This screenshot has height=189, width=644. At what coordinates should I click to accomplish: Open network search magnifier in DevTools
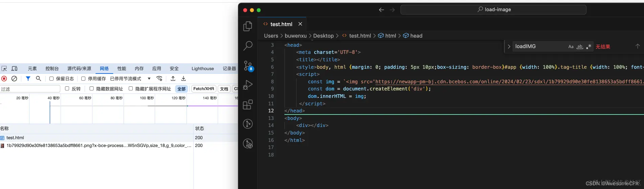click(39, 79)
